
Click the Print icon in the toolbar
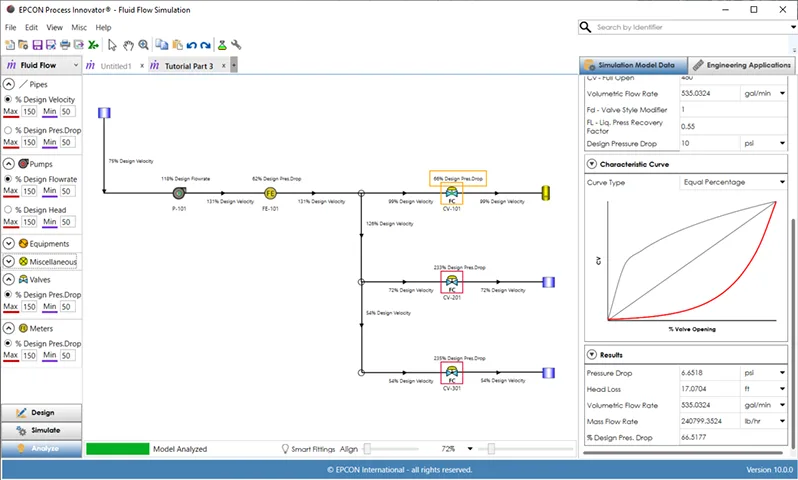pyautogui.click(x=65, y=45)
